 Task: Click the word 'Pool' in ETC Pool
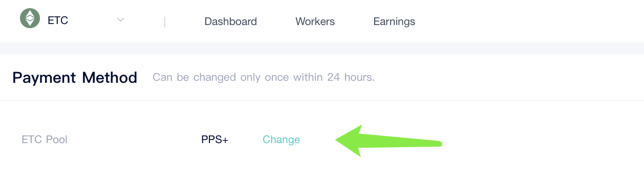tap(56, 140)
